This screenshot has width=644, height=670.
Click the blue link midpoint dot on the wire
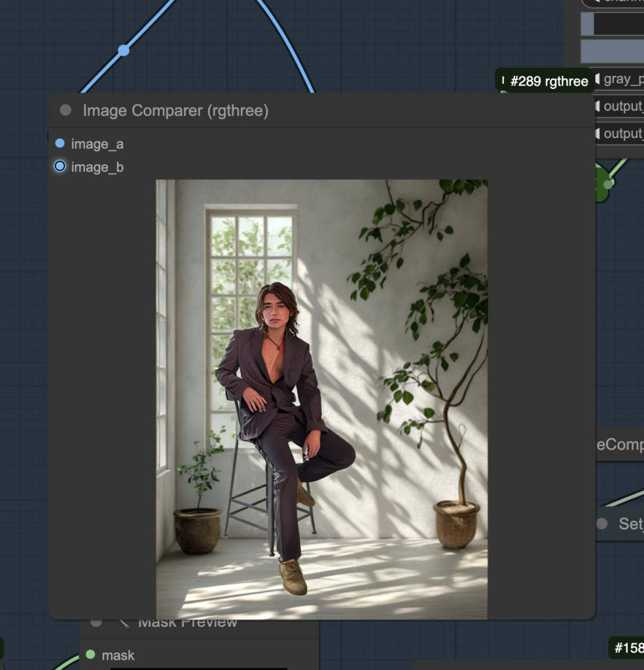[x=124, y=50]
